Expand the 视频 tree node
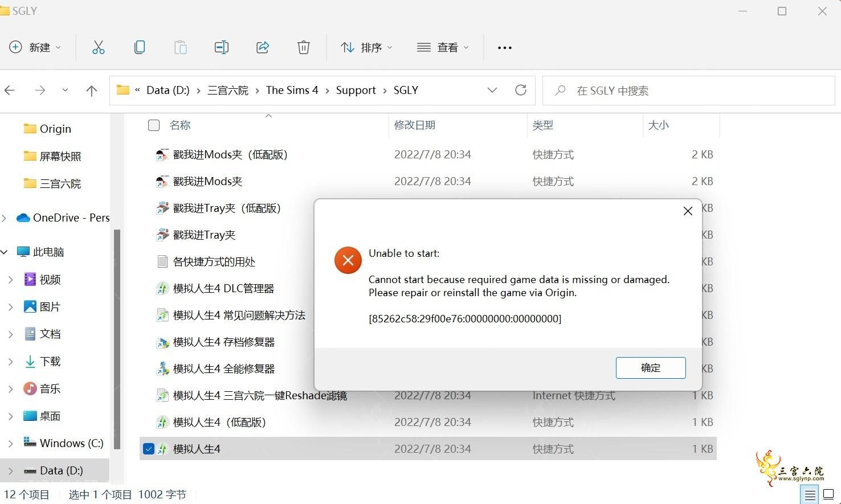This screenshot has width=841, height=504. 11,280
